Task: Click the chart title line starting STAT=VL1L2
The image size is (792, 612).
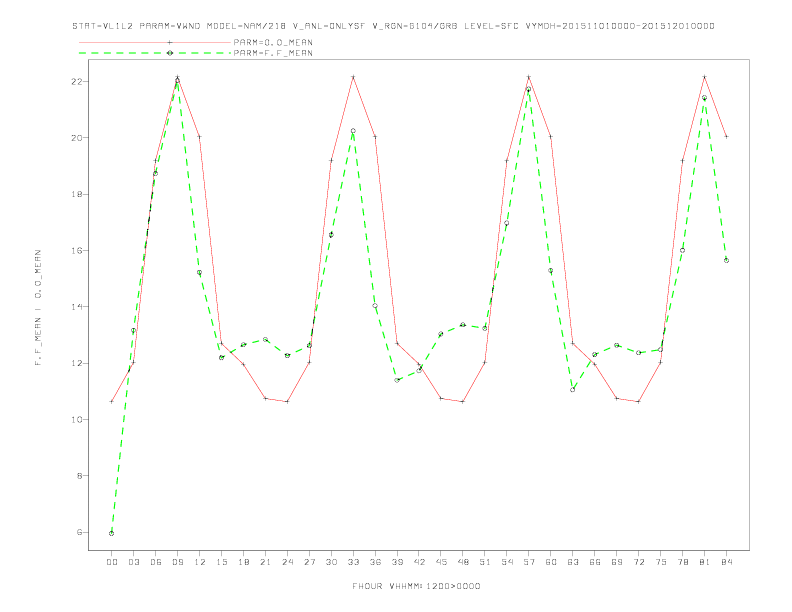Action: pos(393,26)
